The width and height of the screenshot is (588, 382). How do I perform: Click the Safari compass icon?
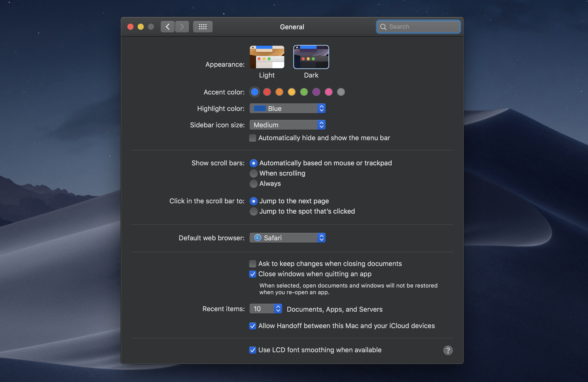pyautogui.click(x=258, y=238)
